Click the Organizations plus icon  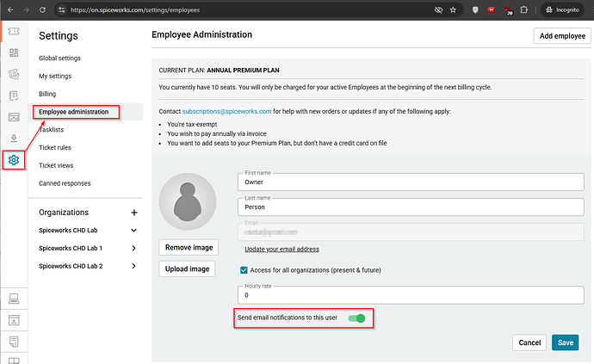click(x=133, y=213)
